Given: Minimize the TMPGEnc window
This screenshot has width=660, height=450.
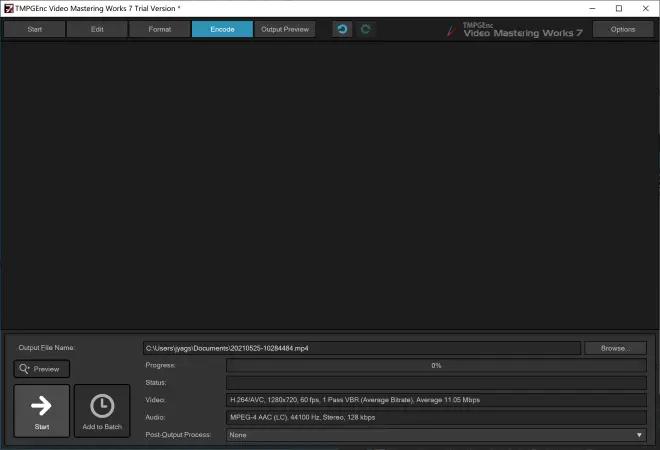Looking at the screenshot, I should (592, 8).
